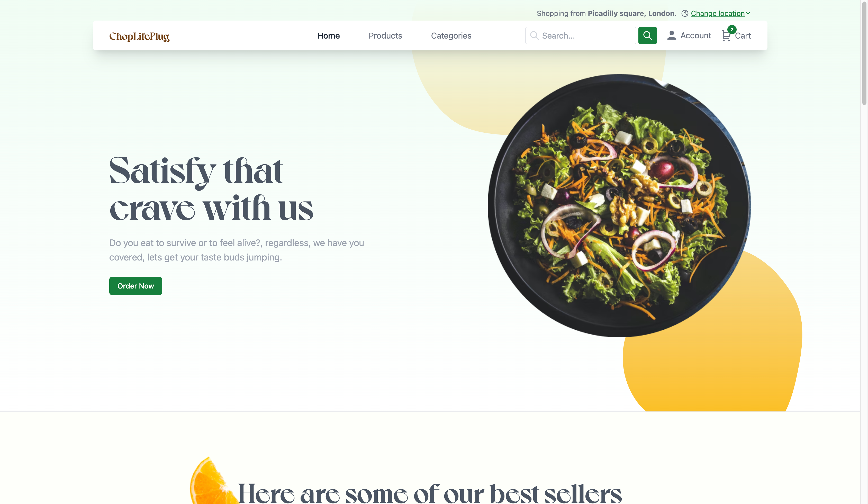Viewport: 868px width, 504px height.
Task: Expand the Change location chevron
Action: [748, 13]
